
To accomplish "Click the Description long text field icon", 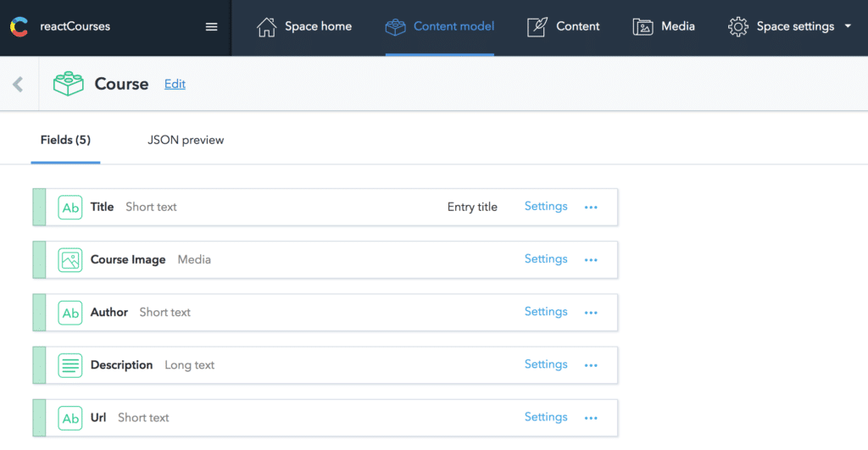I will 70,365.
